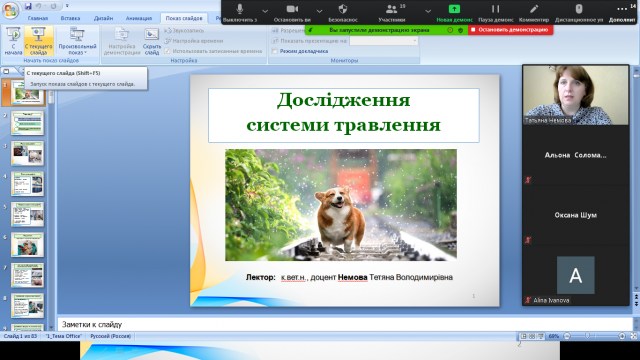Viewport: 640px width, 360px height.
Task: Switch to slides tab icon in thumbnail pane
Action: coord(6,71)
